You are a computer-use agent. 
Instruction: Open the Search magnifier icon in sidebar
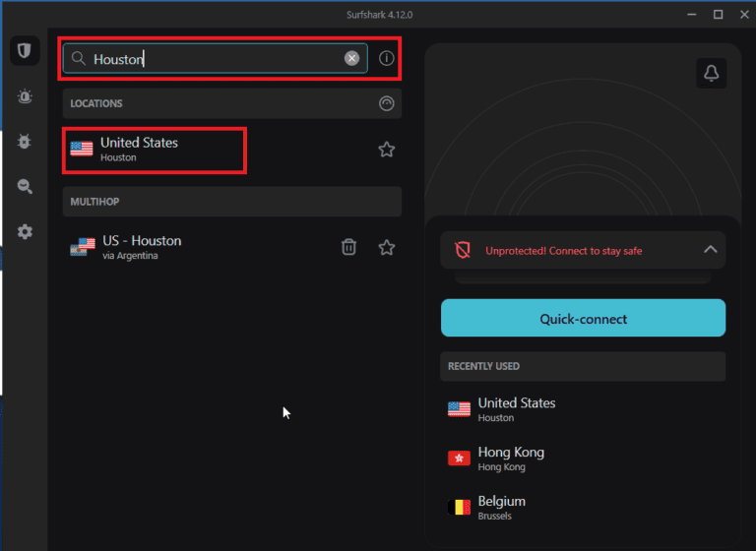25,187
